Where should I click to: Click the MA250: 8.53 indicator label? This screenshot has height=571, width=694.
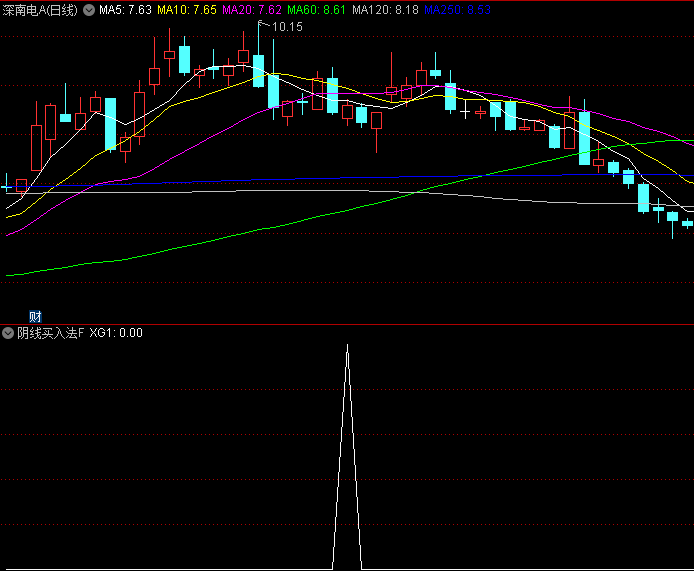[x=458, y=10]
